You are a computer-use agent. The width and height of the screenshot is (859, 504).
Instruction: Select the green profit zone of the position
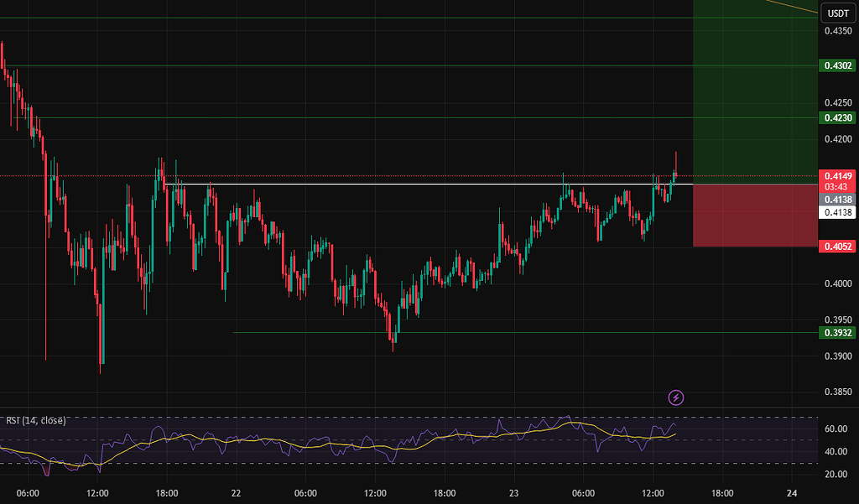point(754,92)
